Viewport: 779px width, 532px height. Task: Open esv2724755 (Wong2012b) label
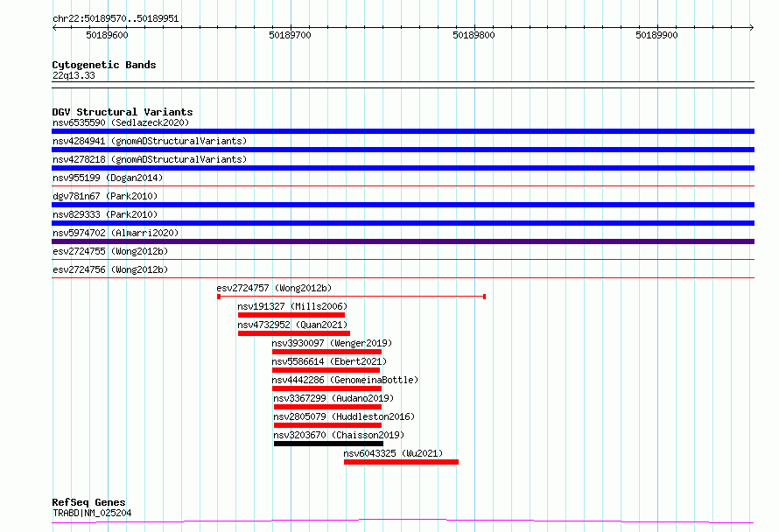pyautogui.click(x=110, y=251)
